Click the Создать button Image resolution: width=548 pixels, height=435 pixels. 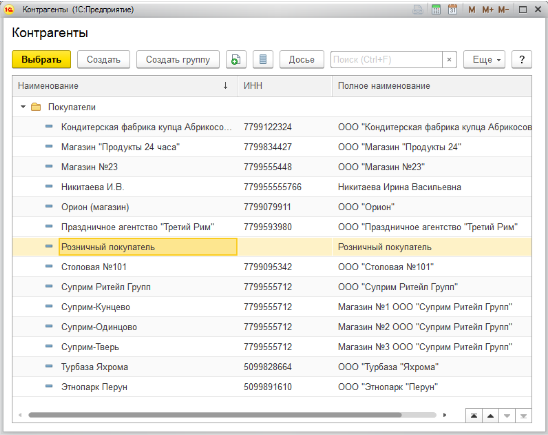tap(103, 59)
